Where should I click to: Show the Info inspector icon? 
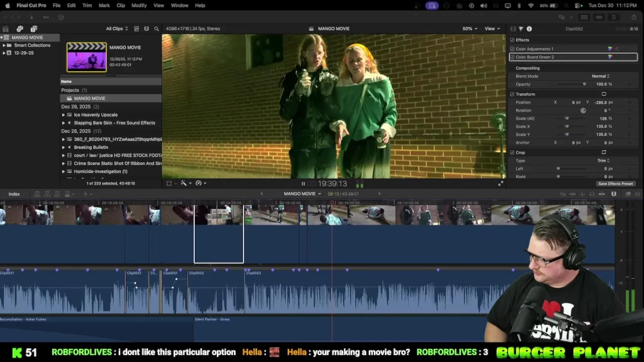pos(529,29)
